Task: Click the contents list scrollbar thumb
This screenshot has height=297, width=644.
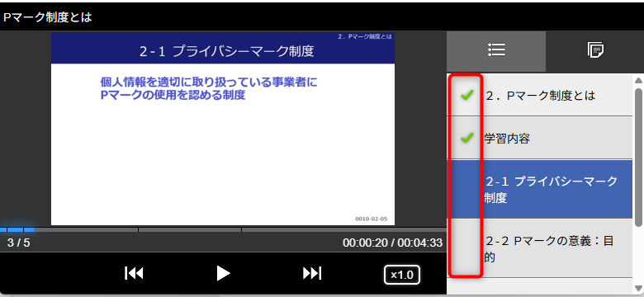Action: point(638,157)
